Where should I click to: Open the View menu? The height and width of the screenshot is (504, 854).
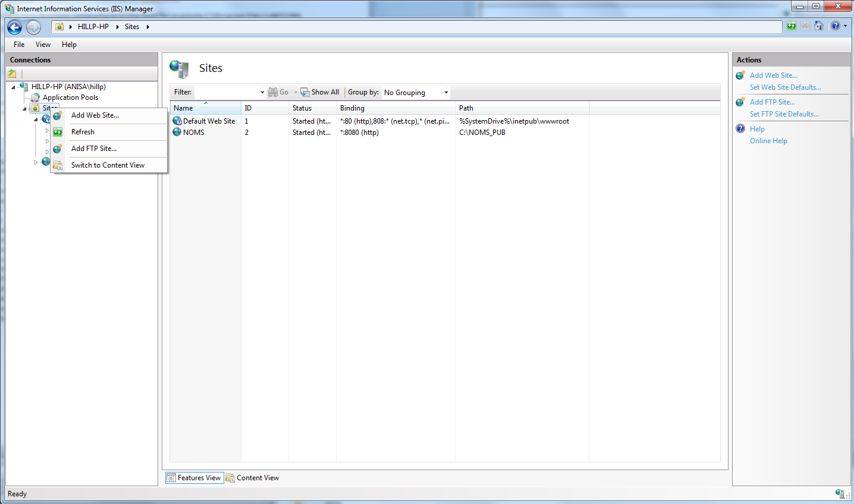click(x=43, y=45)
